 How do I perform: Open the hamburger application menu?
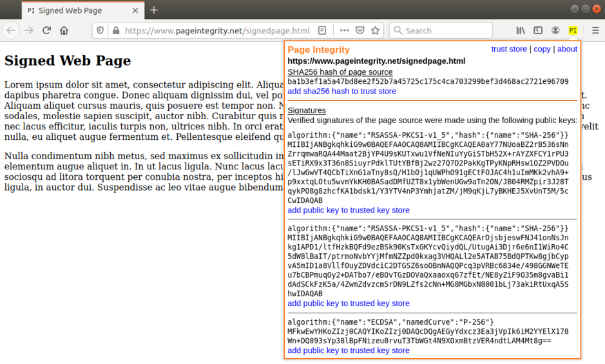click(x=595, y=30)
